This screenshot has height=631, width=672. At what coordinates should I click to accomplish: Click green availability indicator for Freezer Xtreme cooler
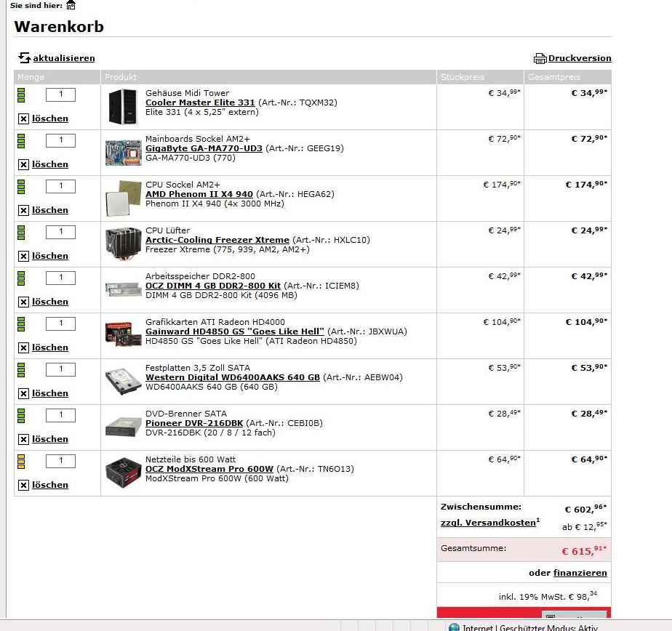coord(21,233)
